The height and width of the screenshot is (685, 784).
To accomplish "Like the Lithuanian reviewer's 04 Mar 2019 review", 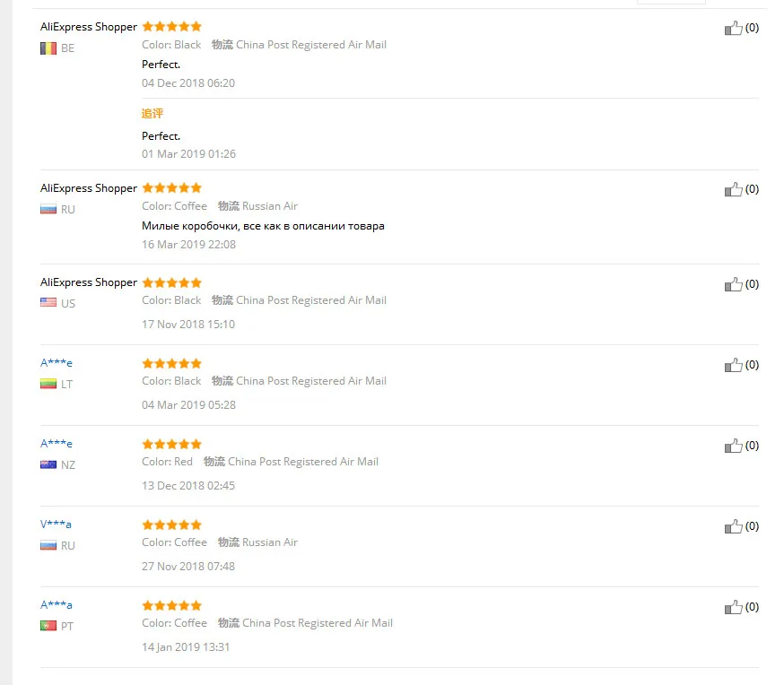I will point(733,365).
